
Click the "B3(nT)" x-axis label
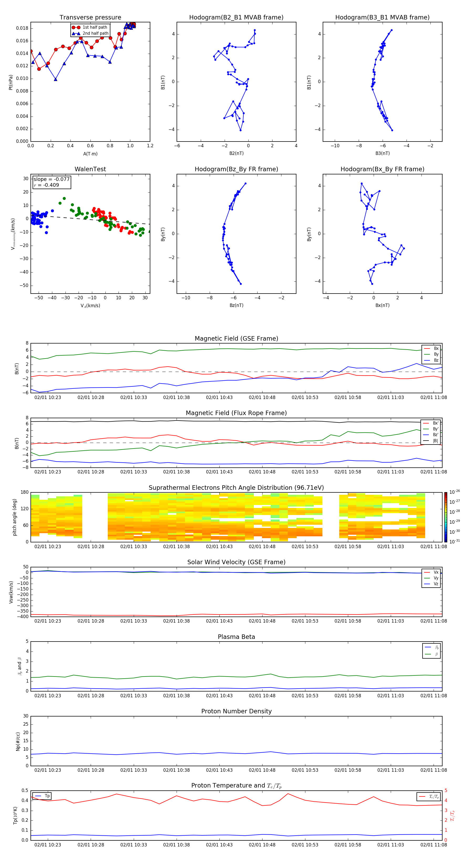382,153
